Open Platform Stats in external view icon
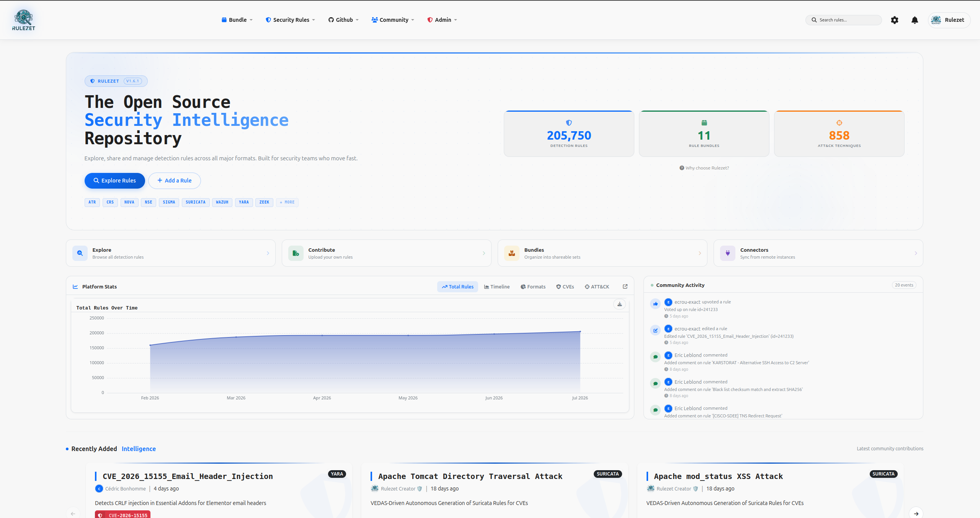The height and width of the screenshot is (518, 980). (x=625, y=287)
